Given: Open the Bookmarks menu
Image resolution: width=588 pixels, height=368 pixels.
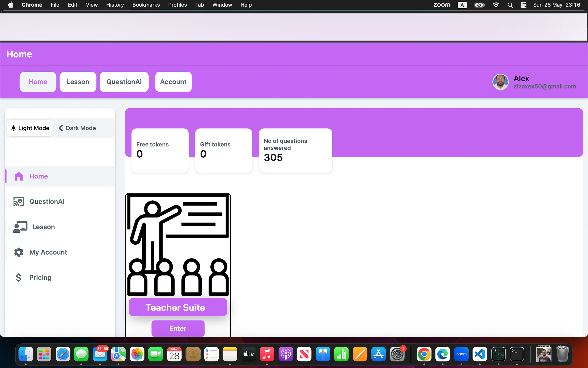Looking at the screenshot, I should pyautogui.click(x=146, y=5).
